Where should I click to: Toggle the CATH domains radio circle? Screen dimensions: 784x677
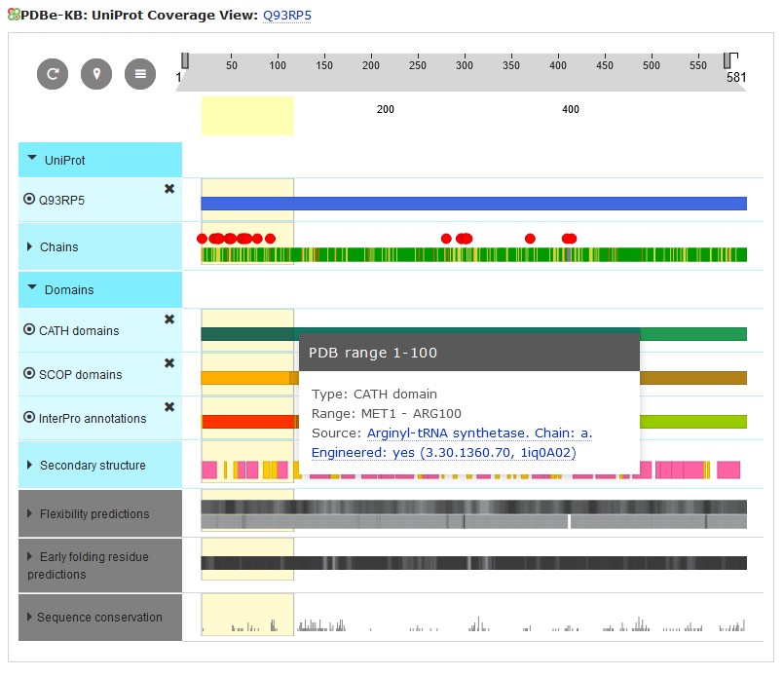[28, 330]
